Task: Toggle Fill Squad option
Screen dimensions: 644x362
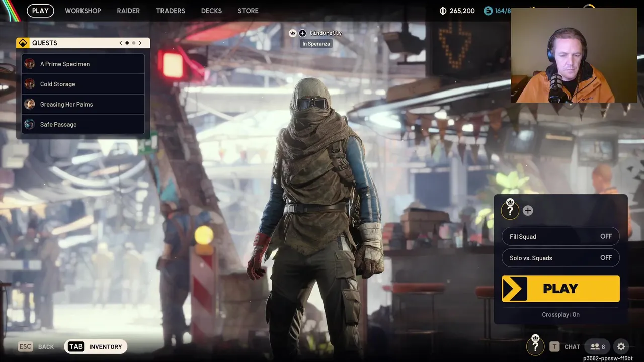Action: (x=560, y=236)
